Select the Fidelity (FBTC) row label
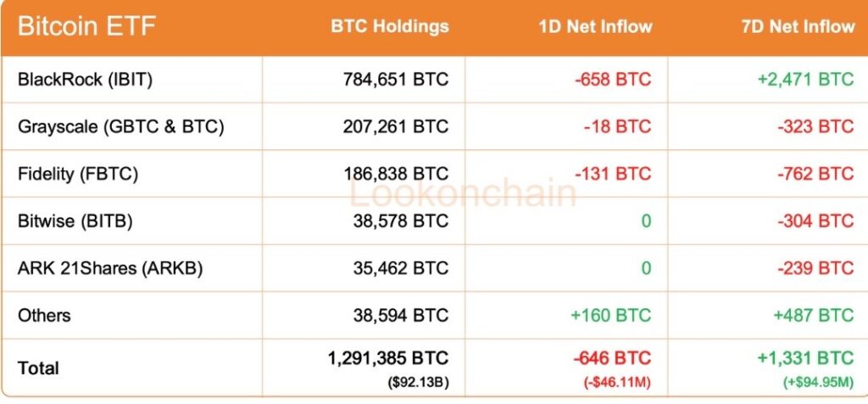This screenshot has width=868, height=404. (x=78, y=174)
